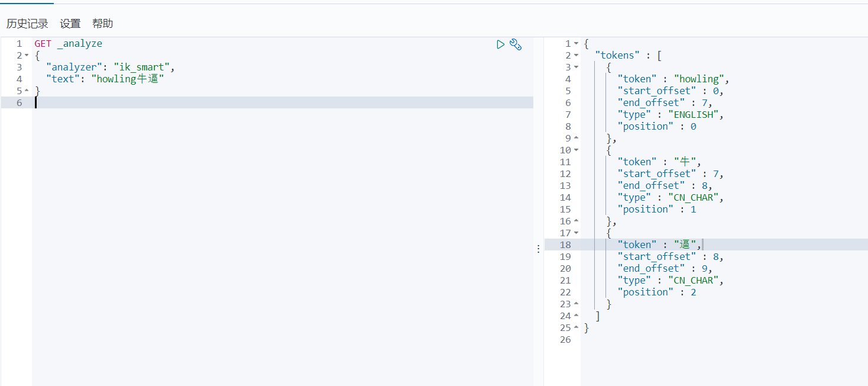
Task: Click the first "CN_CHAR" type value in response
Action: coord(695,198)
